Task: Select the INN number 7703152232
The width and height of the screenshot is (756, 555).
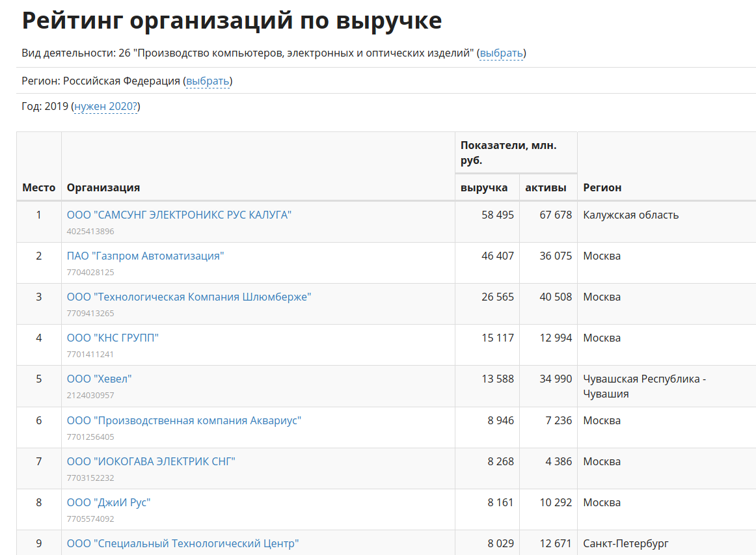Action: (90, 478)
